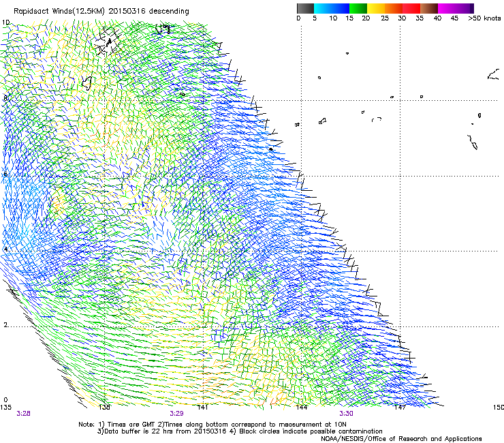Click the latitude label '4' on the left axis

(x=5, y=249)
